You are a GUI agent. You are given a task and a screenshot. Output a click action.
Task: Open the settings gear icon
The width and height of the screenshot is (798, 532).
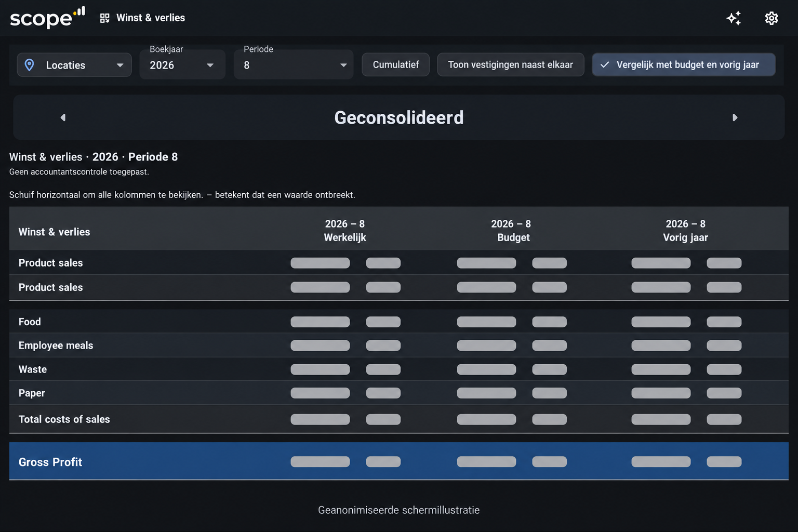tap(772, 18)
